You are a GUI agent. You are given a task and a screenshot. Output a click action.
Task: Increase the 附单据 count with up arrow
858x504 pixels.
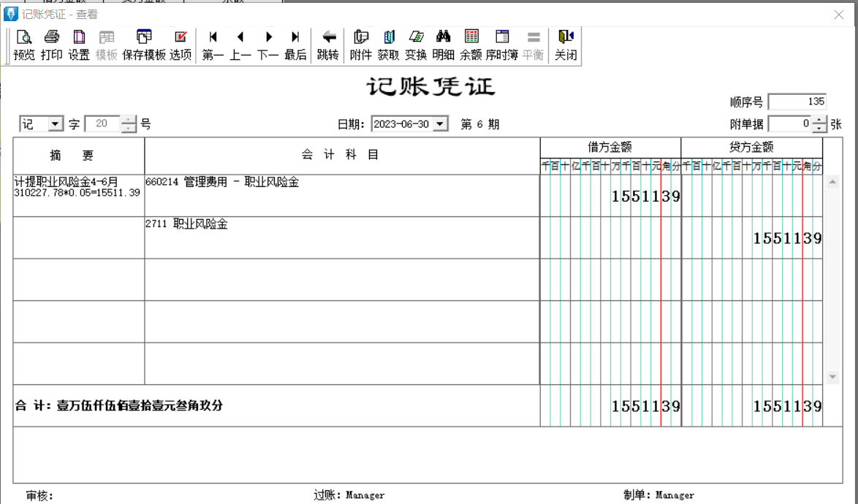pos(820,121)
